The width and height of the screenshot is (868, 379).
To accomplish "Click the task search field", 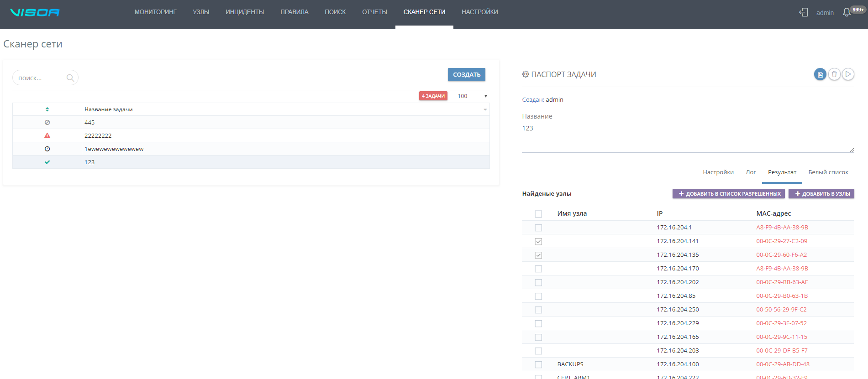I will click(45, 78).
